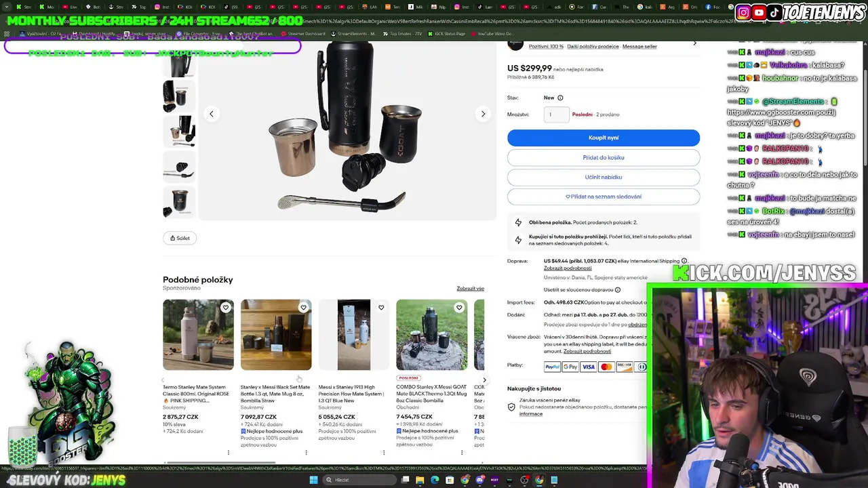
Task: Select the fourth product thumbnail in gallery
Action: tap(179, 167)
